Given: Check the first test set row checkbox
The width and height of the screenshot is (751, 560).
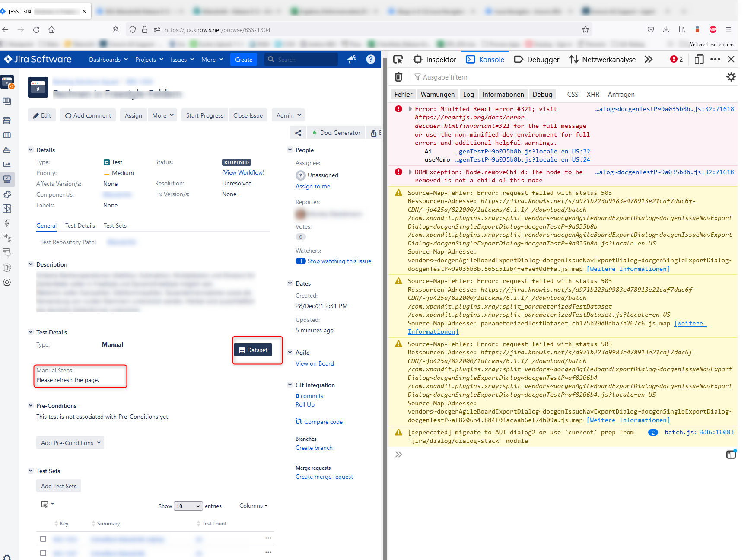Looking at the screenshot, I should click(x=43, y=539).
